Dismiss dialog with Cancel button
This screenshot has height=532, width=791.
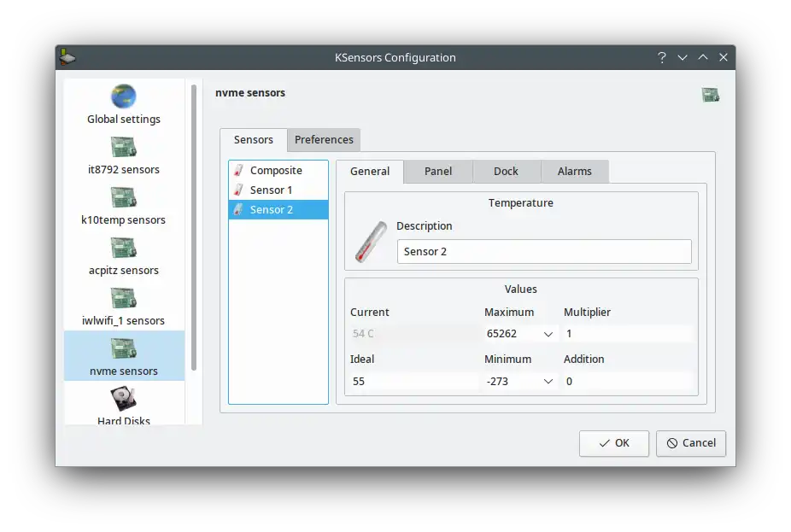coord(691,443)
